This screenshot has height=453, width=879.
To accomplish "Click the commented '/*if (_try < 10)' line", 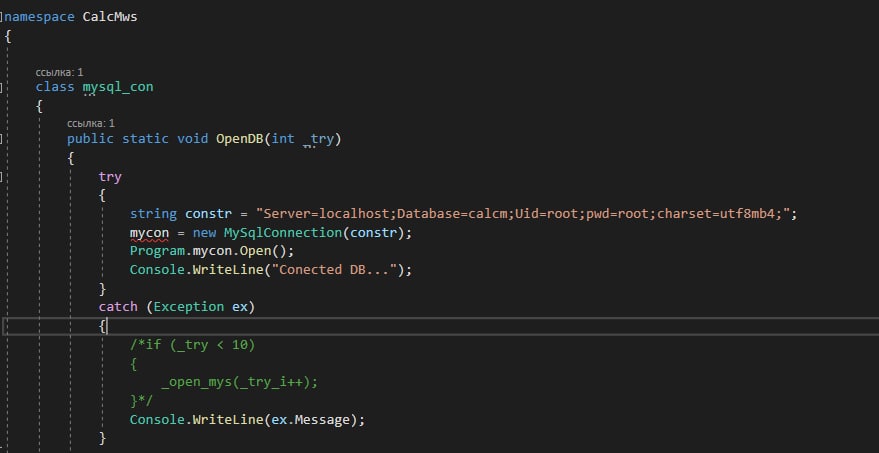I will pyautogui.click(x=192, y=345).
